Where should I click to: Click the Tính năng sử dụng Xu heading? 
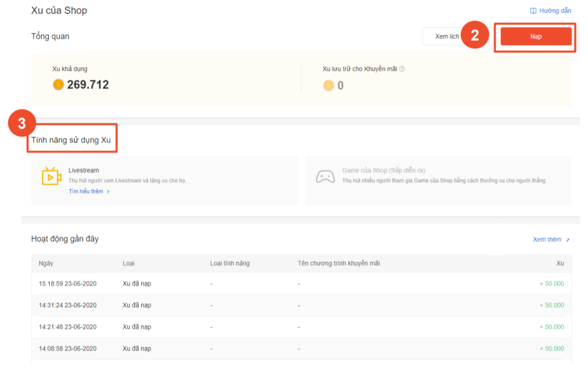coord(71,140)
